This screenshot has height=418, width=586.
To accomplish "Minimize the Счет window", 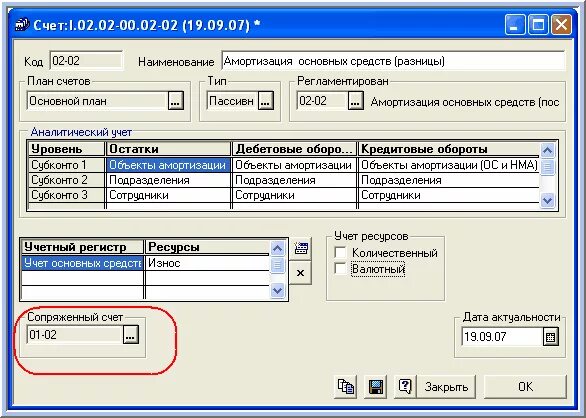I will pyautogui.click(x=515, y=25).
